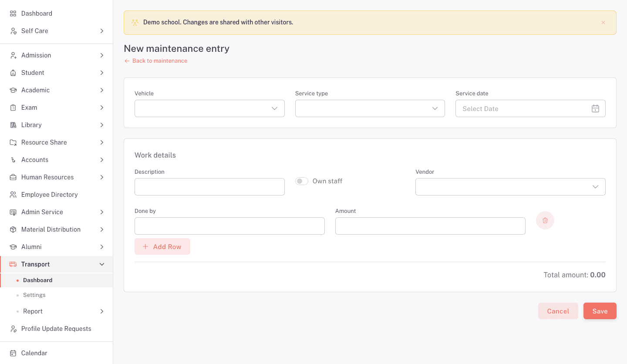Click the Accounts currency icon

(x=13, y=160)
